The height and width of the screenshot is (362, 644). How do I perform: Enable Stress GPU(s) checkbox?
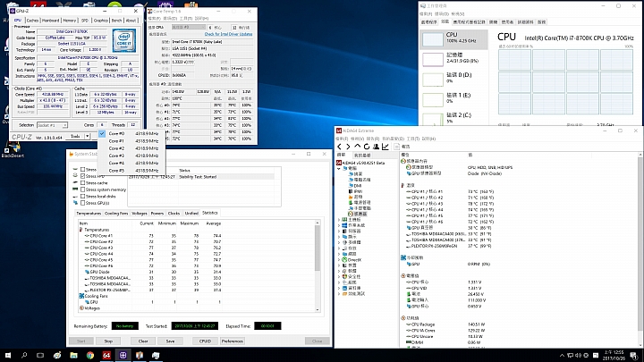coord(83,203)
